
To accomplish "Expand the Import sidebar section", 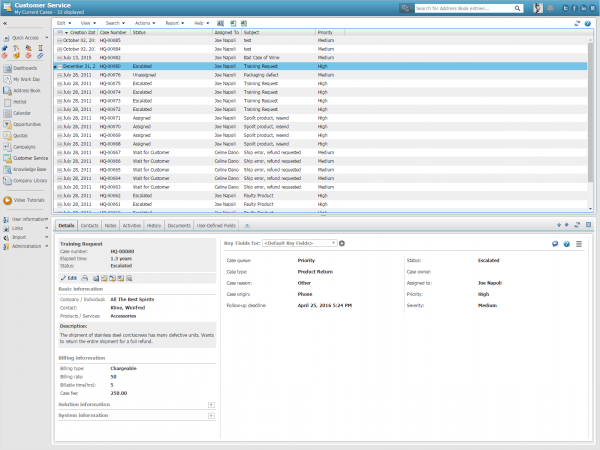I will point(47,237).
